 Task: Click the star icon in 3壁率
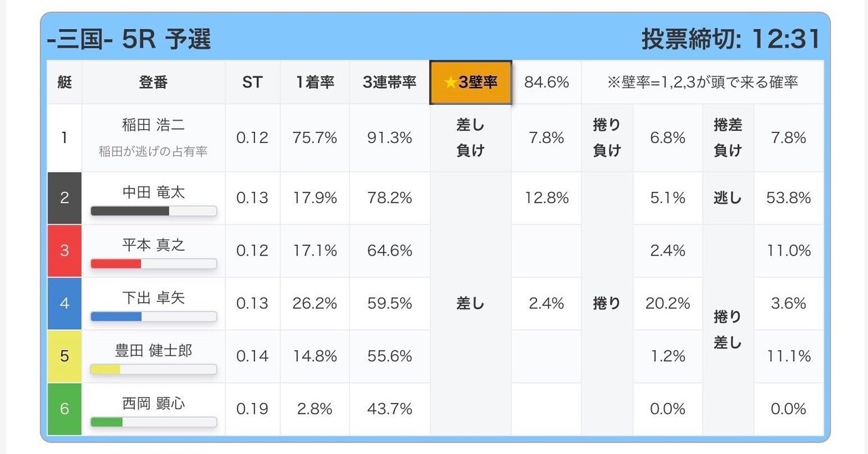pyautogui.click(x=450, y=83)
